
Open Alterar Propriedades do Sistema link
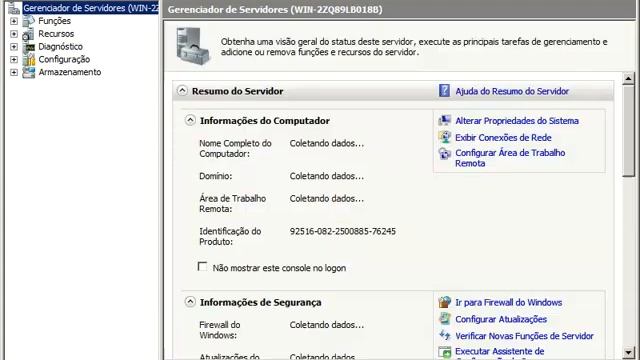[517, 121]
